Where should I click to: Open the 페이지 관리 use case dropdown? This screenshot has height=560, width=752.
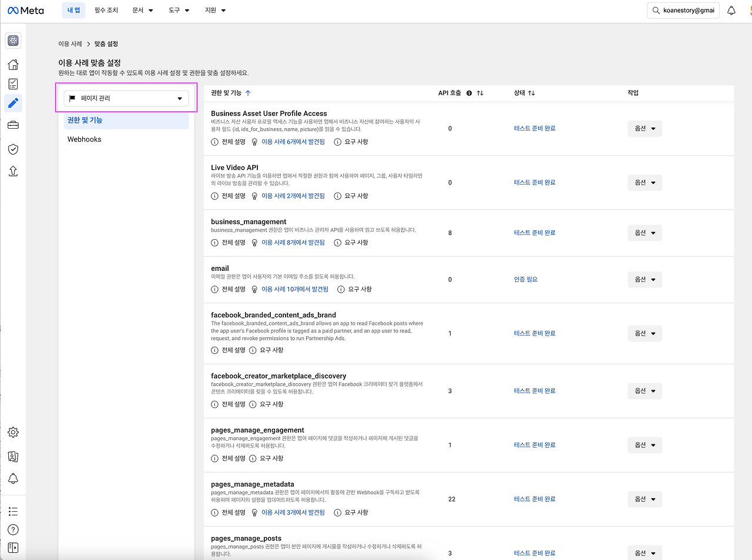tap(126, 98)
